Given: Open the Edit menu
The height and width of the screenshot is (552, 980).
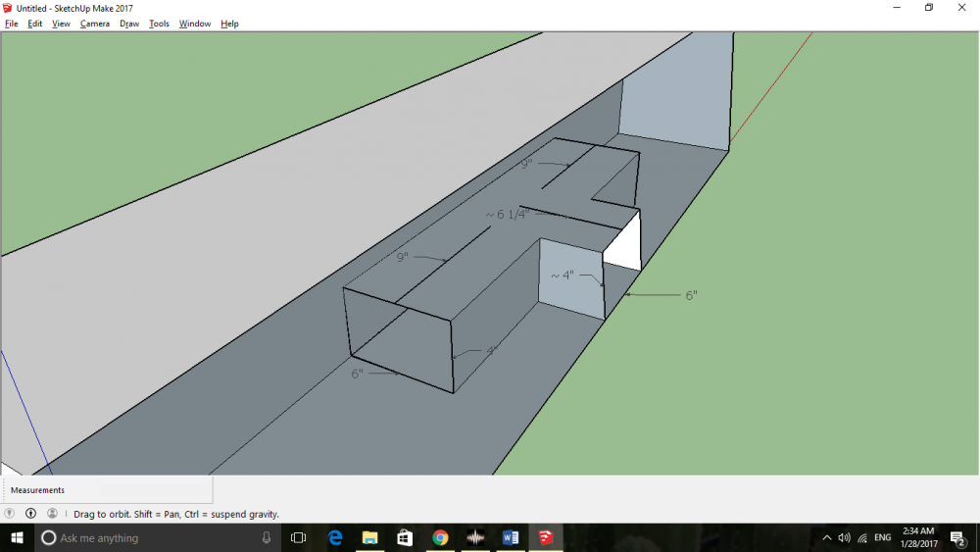Looking at the screenshot, I should (x=35, y=24).
